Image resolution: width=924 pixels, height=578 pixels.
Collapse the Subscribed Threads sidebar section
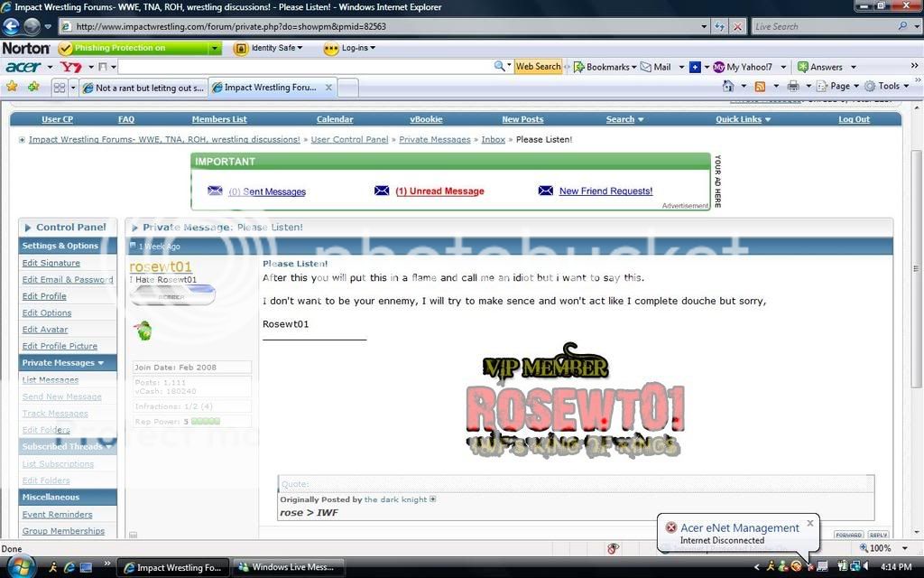pyautogui.click(x=108, y=446)
